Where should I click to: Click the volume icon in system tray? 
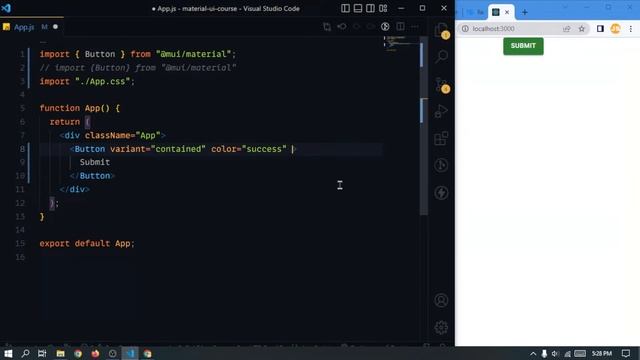point(555,353)
